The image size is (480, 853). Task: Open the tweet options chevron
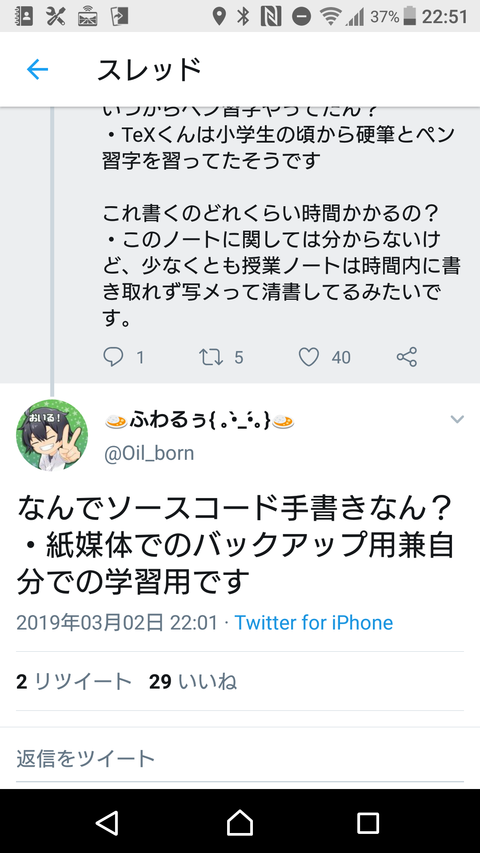[457, 419]
